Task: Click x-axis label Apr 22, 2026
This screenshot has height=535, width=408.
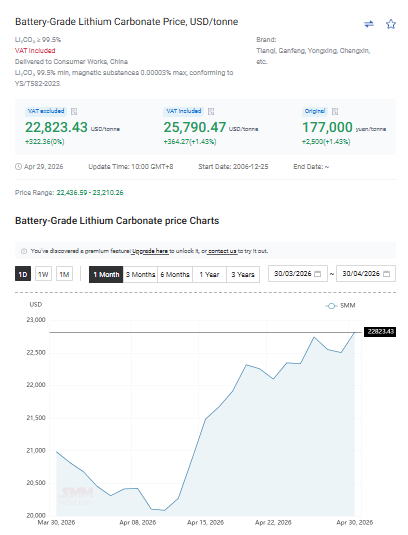Action: (x=273, y=522)
